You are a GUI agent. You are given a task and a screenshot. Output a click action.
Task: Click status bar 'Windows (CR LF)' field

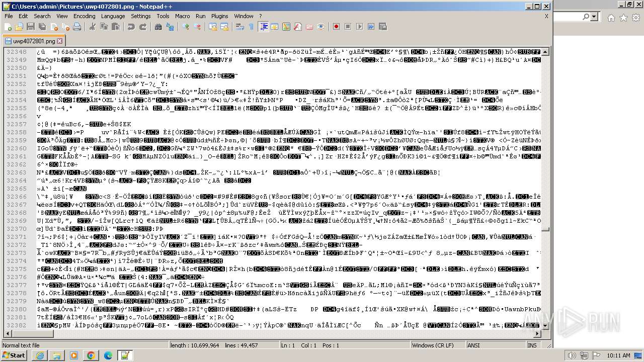point(438,345)
